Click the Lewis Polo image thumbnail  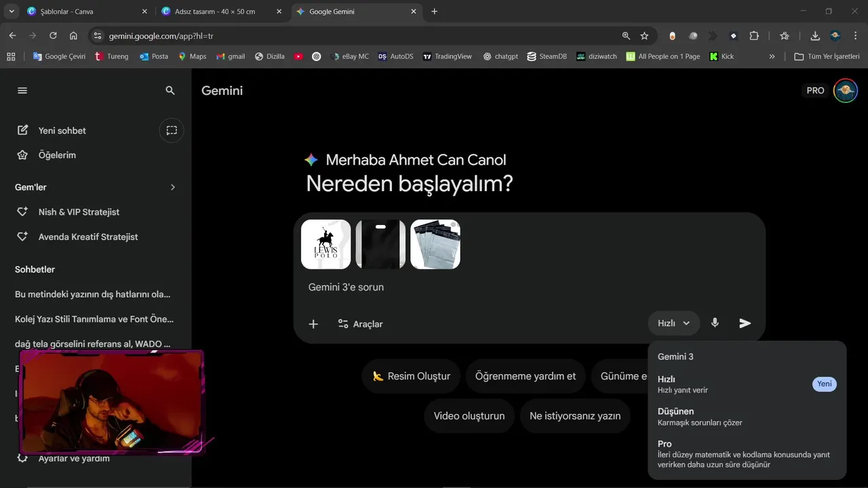click(x=326, y=244)
